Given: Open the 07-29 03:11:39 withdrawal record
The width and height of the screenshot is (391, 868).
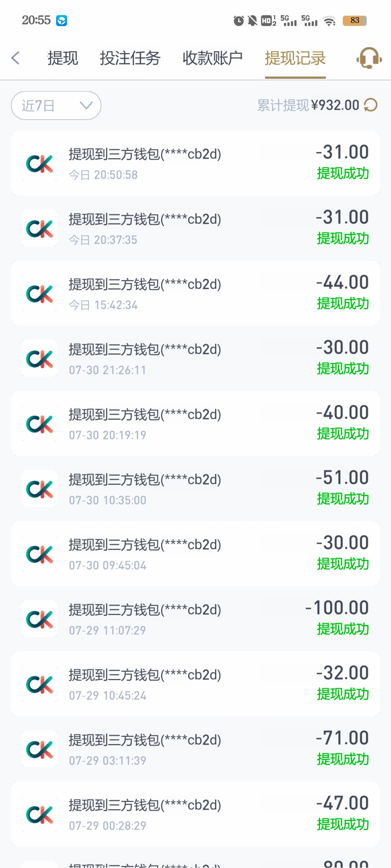Looking at the screenshot, I should point(195,749).
